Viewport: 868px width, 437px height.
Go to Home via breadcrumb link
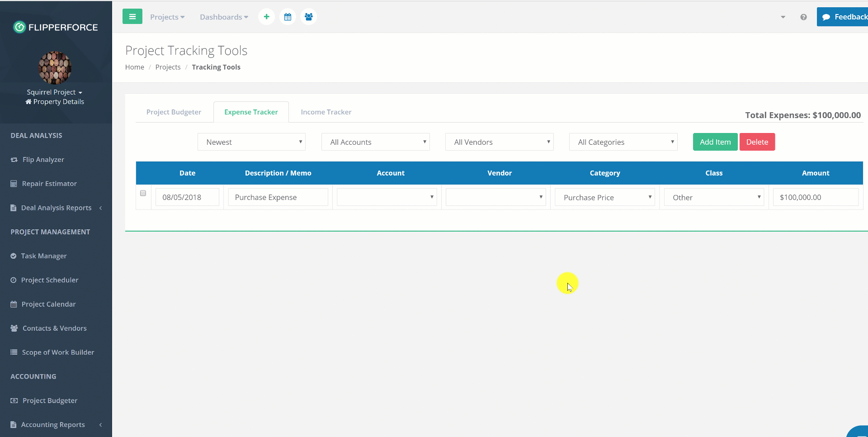[134, 67]
